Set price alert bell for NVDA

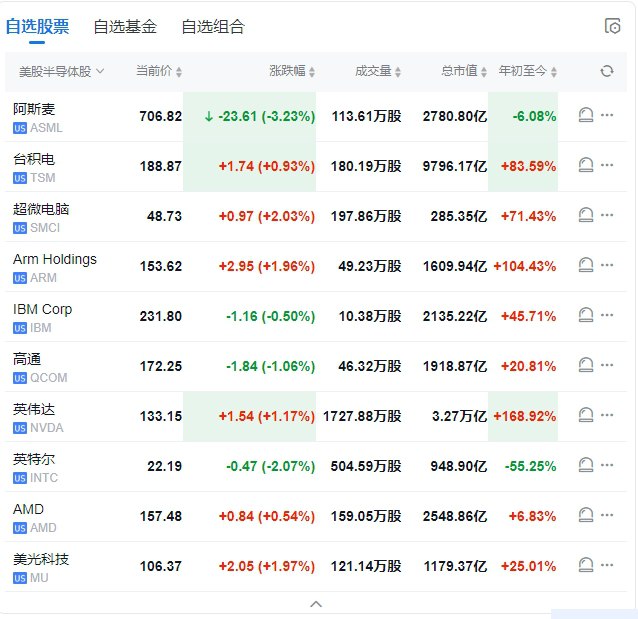(x=586, y=416)
